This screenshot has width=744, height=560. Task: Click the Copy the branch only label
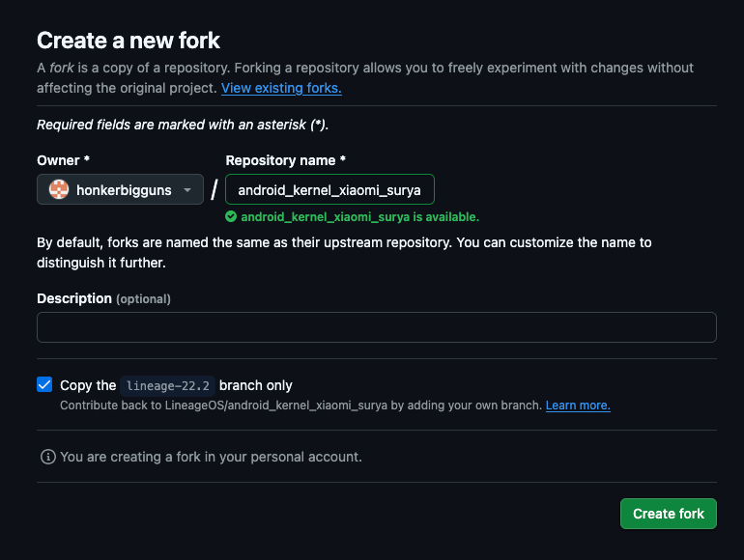(176, 385)
